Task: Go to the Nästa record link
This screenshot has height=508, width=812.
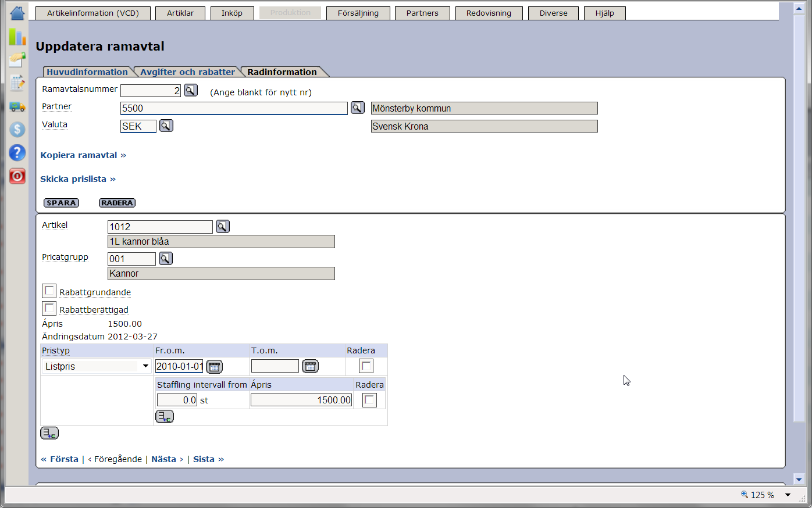Action: click(x=167, y=459)
